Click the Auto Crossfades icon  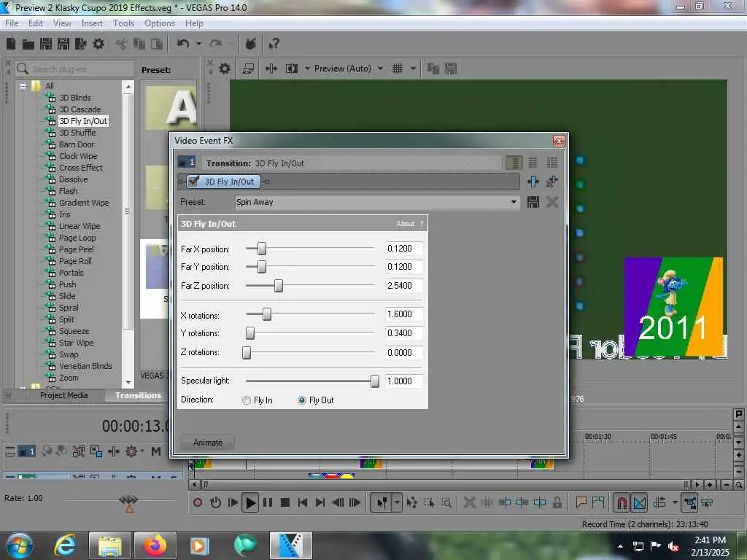click(640, 502)
